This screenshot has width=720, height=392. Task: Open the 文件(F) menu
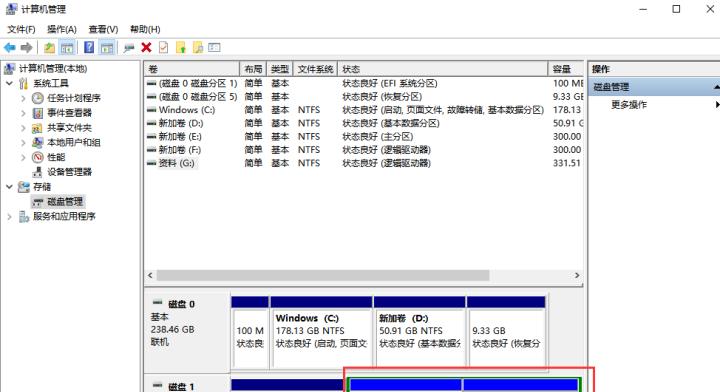[21, 29]
